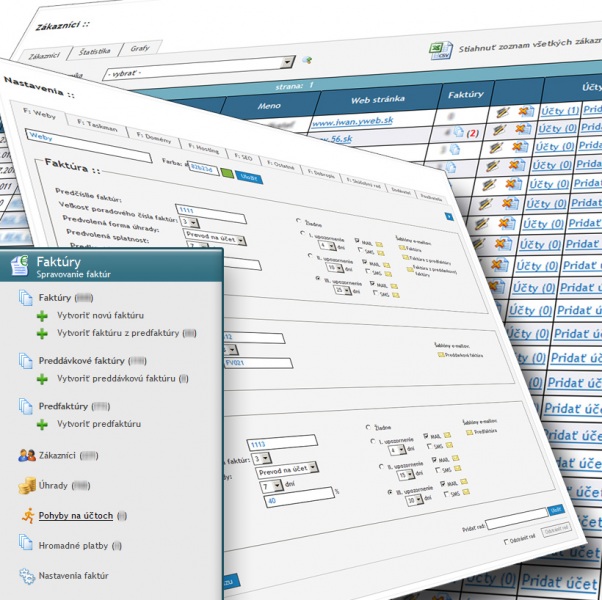The height and width of the screenshot is (600, 602).
Task: Switch to the Grafy tab
Action: 140,48
